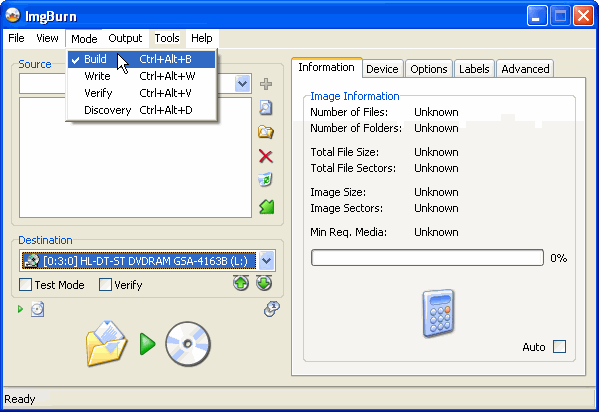
Task: Click the small green triangle expander
Action: tap(20, 309)
